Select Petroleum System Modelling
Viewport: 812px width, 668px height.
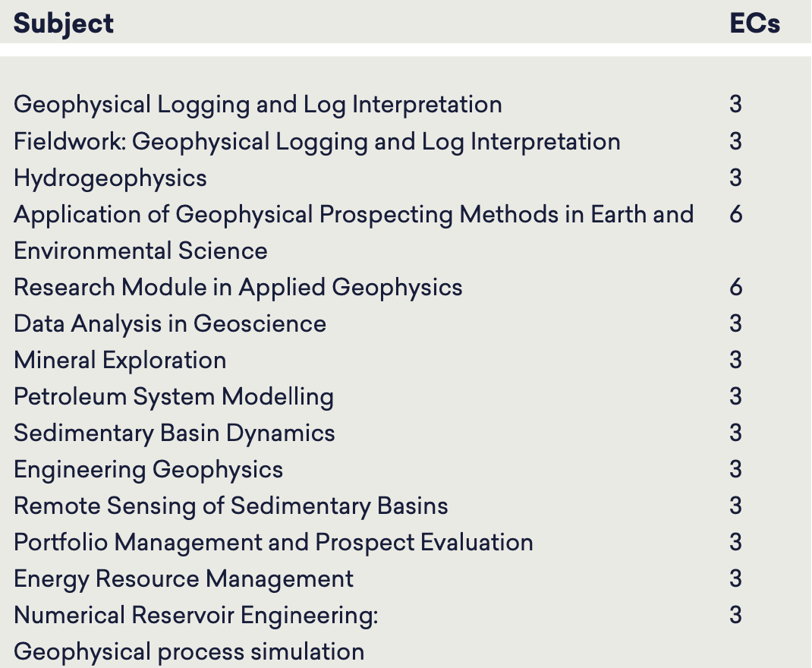click(x=174, y=397)
